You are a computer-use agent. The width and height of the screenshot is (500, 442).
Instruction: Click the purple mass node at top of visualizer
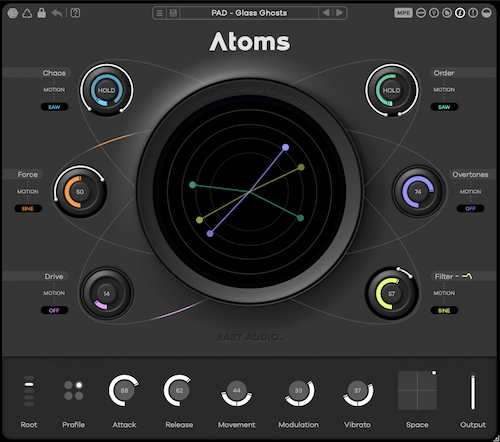285,147
